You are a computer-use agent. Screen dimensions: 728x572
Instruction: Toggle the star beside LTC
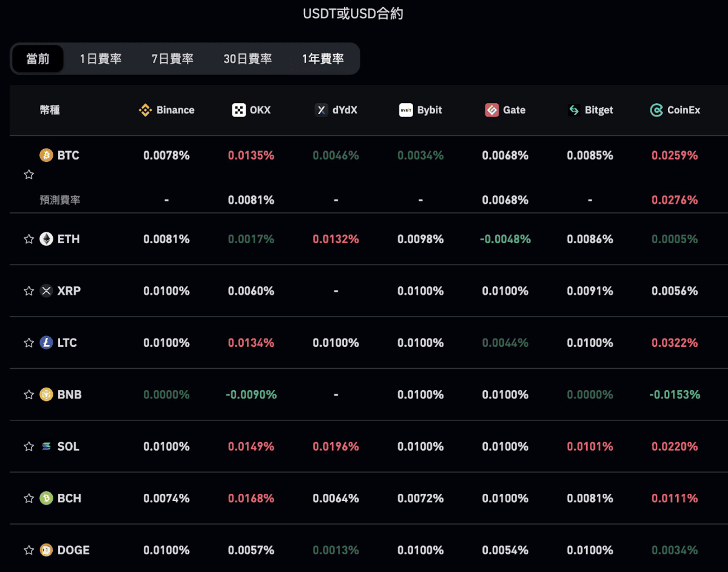tap(29, 343)
